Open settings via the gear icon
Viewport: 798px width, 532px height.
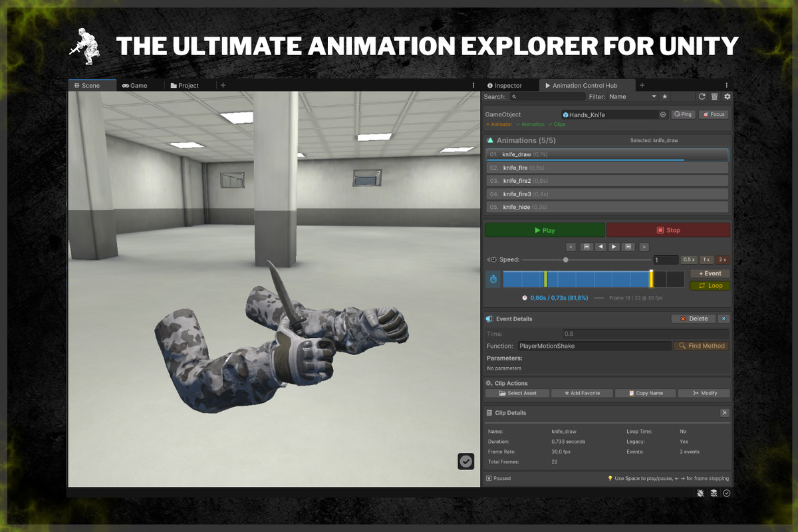tap(727, 96)
